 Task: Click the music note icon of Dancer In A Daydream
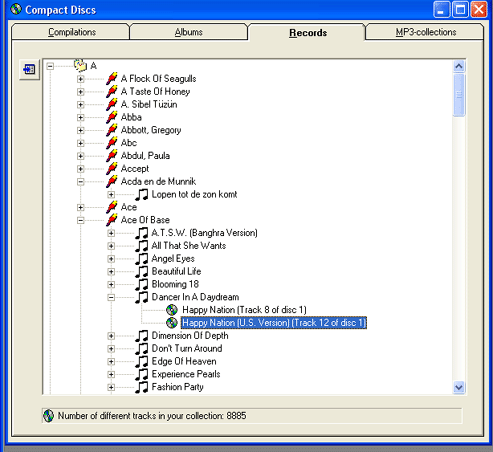[x=142, y=297]
